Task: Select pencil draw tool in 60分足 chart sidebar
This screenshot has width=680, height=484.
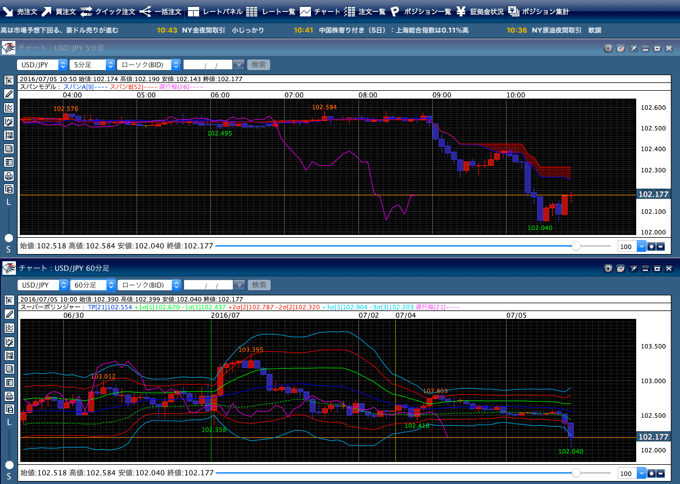Action: tap(9, 314)
